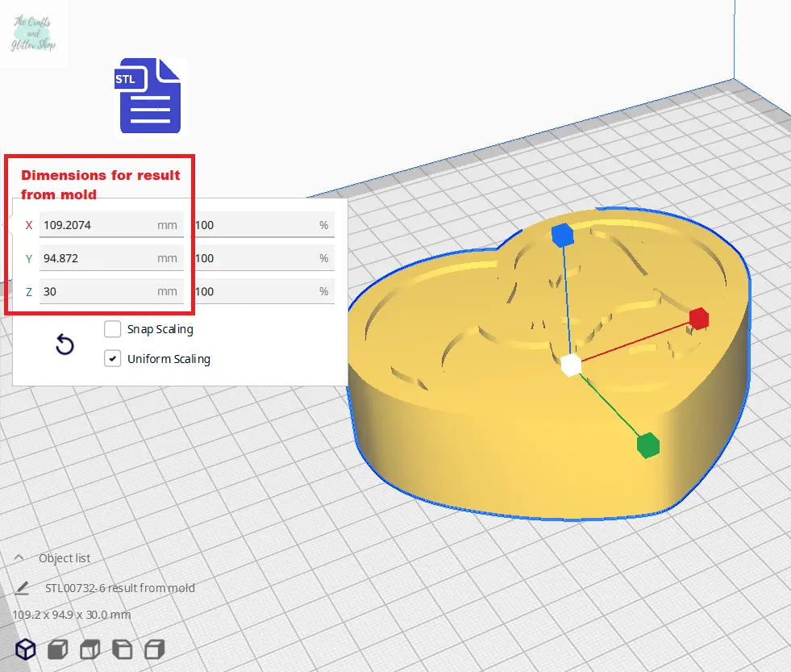This screenshot has height=672, width=791.
Task: Select the right side view cube icon
Action: [154, 649]
